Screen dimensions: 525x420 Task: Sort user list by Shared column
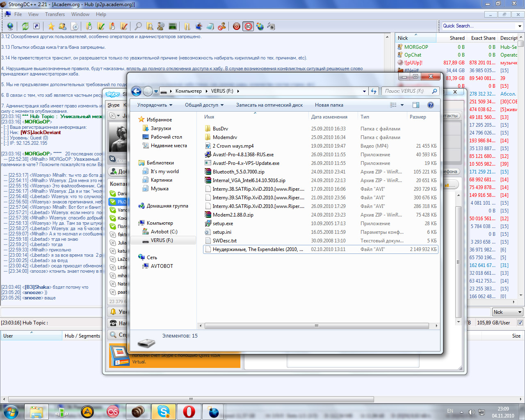point(452,38)
